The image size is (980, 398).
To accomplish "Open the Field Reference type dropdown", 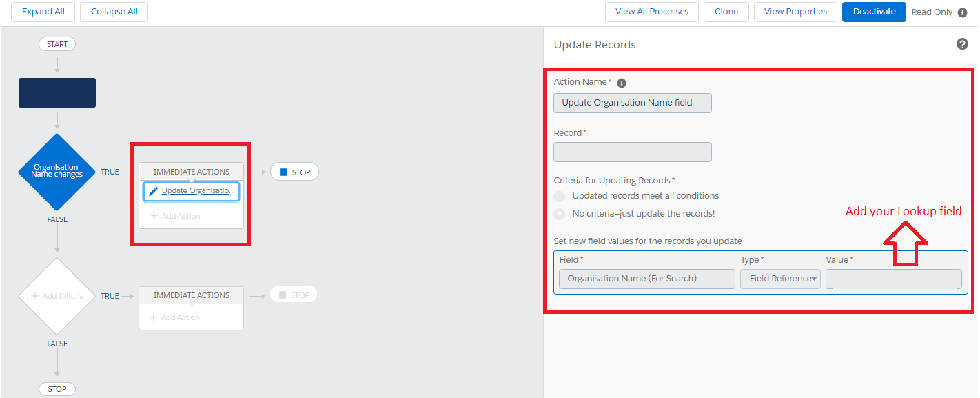I will (x=780, y=279).
